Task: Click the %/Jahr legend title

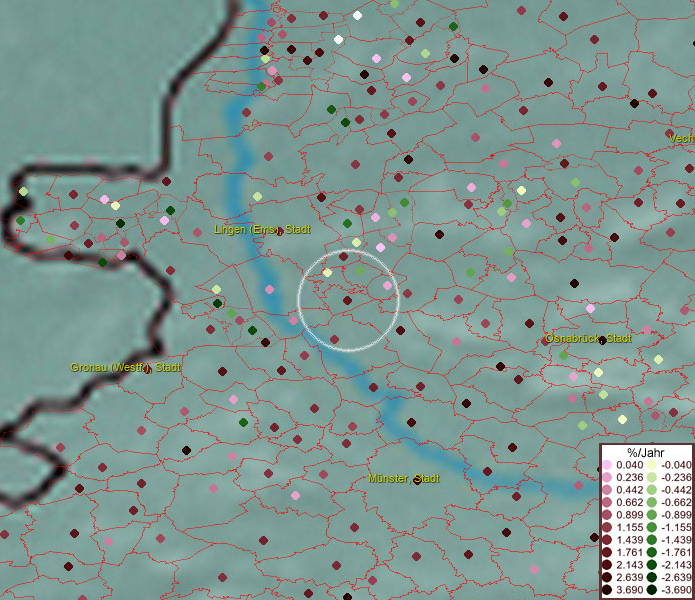Action: [x=646, y=453]
